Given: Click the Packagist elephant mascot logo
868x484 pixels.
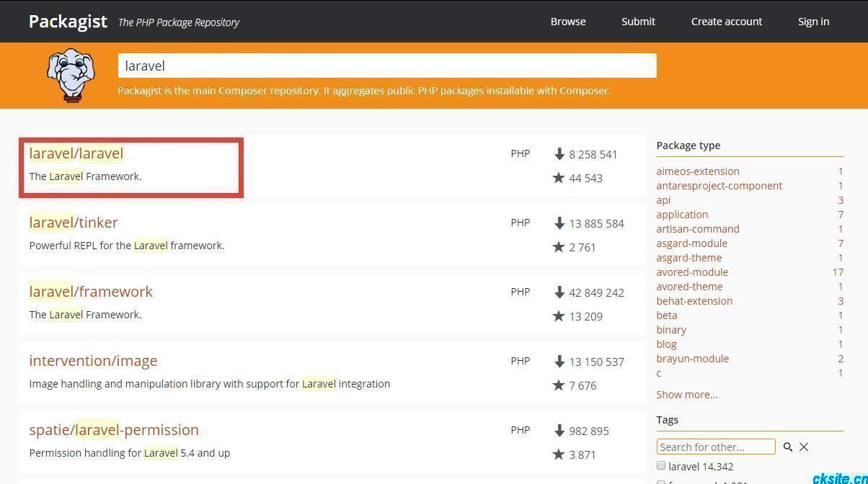Looking at the screenshot, I should [x=71, y=75].
